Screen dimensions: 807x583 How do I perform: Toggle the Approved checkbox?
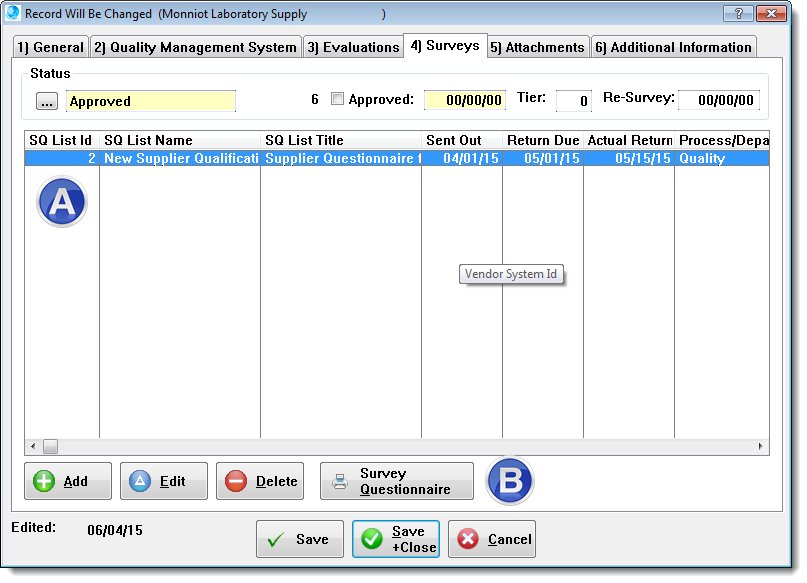click(337, 100)
